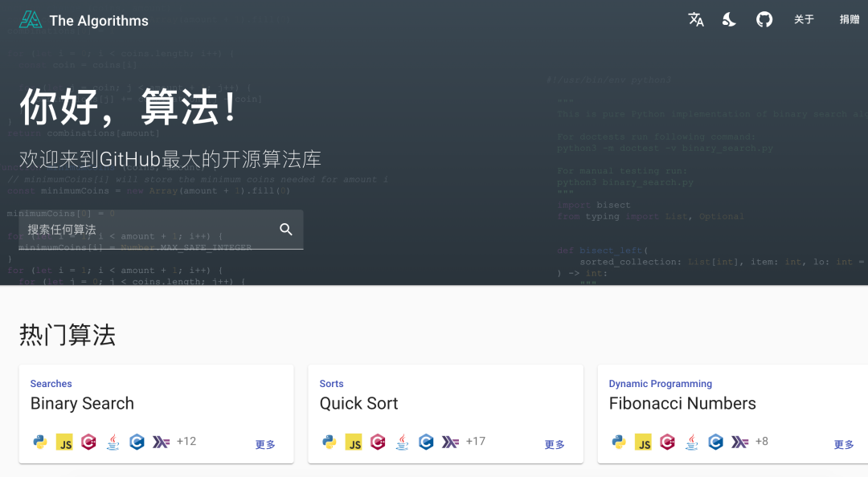Open JavaScript implementation of Quick Sort
This screenshot has height=477, width=868.
click(x=354, y=442)
